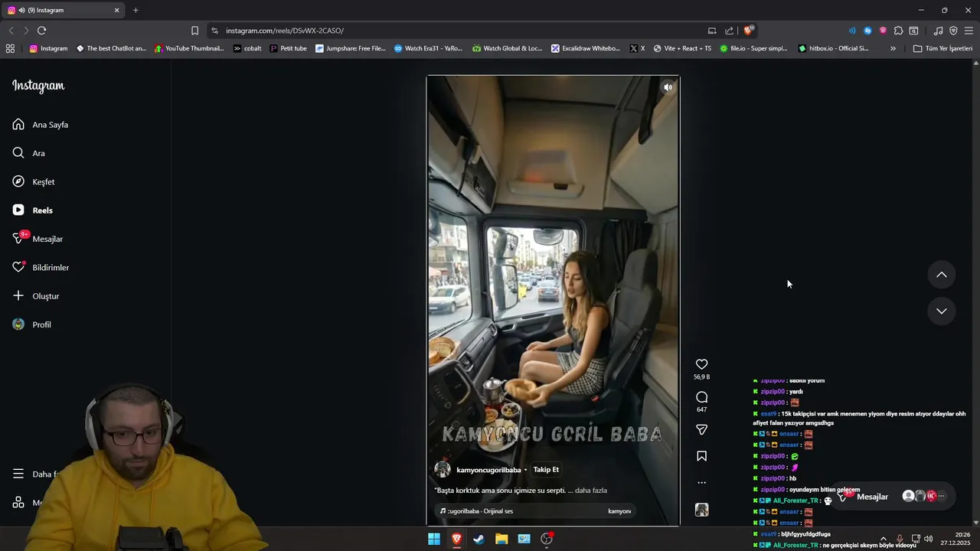The width and height of the screenshot is (980, 551).
Task: Open bookmarks apps grid icon
Action: pyautogui.click(x=10, y=48)
